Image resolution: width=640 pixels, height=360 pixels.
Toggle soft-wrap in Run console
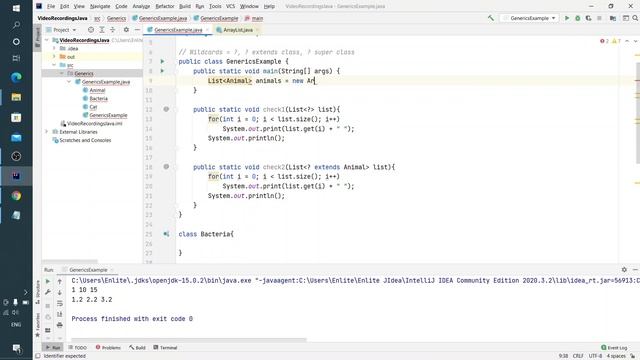[60, 303]
